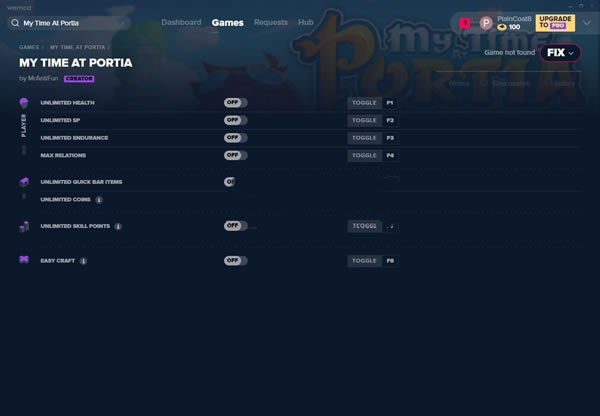The image size is (600, 416).
Task: Click the red notification badge icon
Action: click(465, 22)
